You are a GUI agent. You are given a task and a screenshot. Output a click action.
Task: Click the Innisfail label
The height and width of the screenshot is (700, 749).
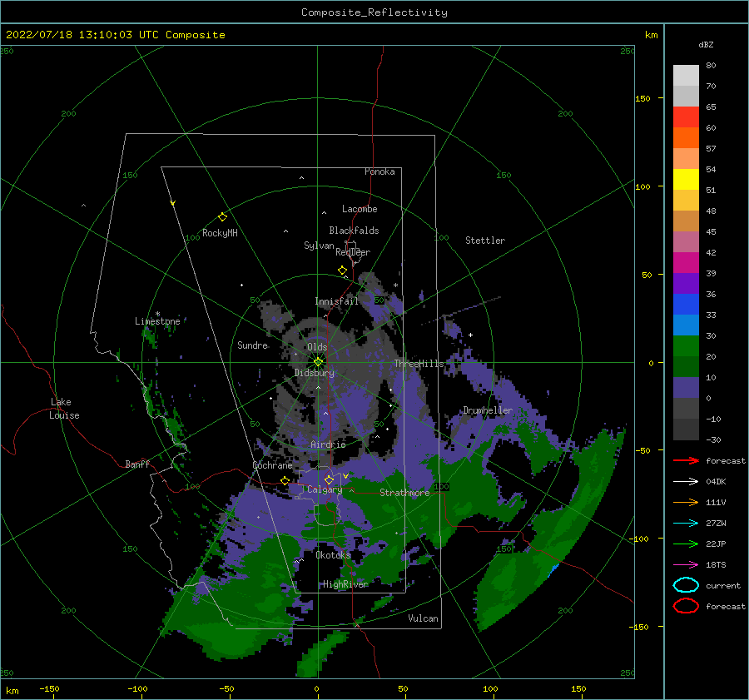[337, 301]
